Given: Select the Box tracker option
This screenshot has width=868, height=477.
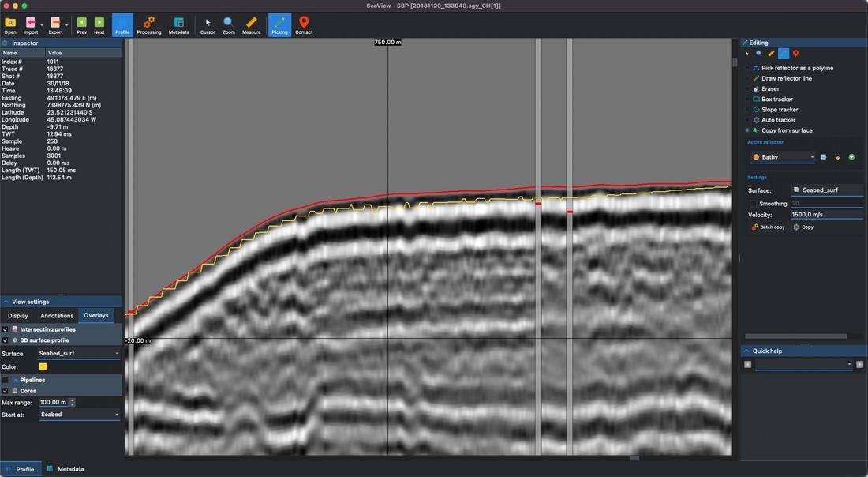Looking at the screenshot, I should click(x=776, y=100).
